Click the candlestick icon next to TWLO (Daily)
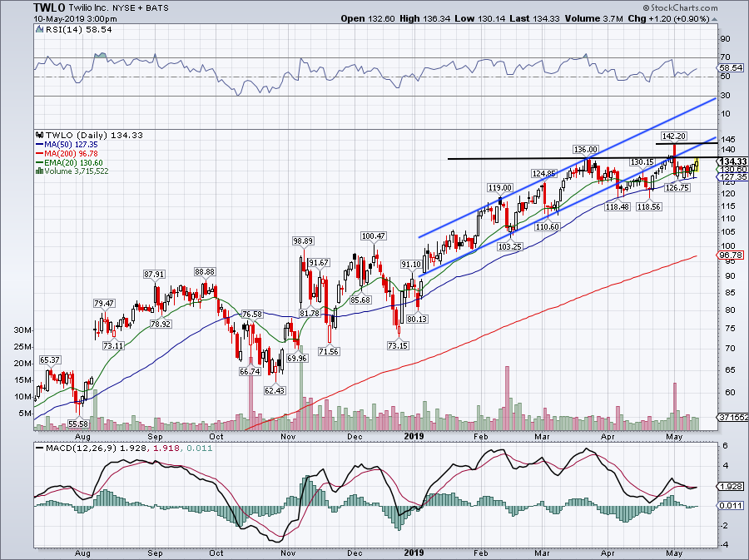 point(40,136)
